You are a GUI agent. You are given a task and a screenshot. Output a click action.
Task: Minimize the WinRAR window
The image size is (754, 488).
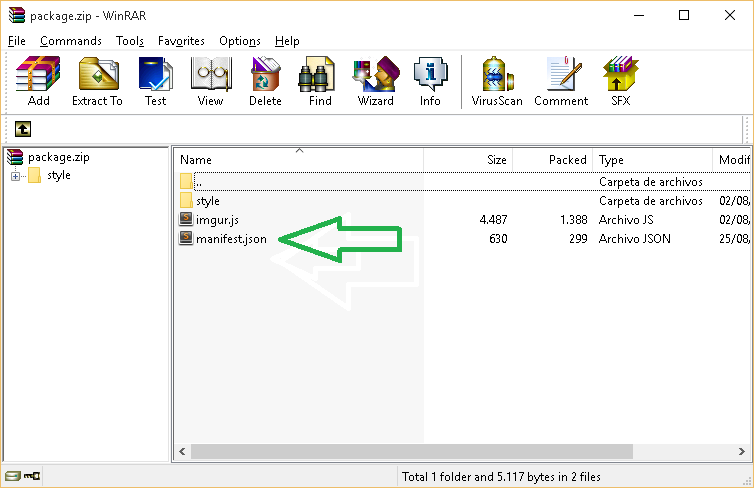[639, 15]
